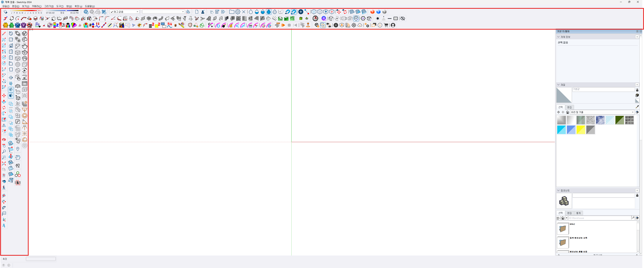This screenshot has height=268, width=644.
Task: Toggle shaded-with-textures face style droplet
Action: tap(269, 12)
